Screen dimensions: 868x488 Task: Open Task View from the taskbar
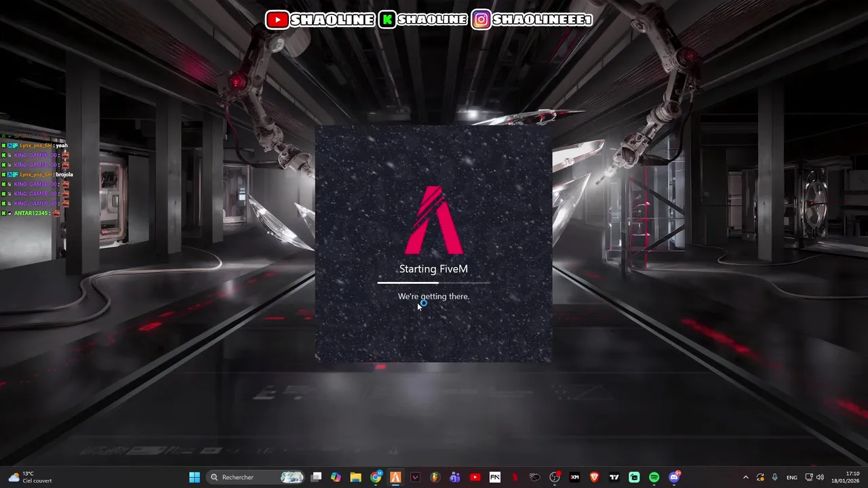(x=316, y=477)
